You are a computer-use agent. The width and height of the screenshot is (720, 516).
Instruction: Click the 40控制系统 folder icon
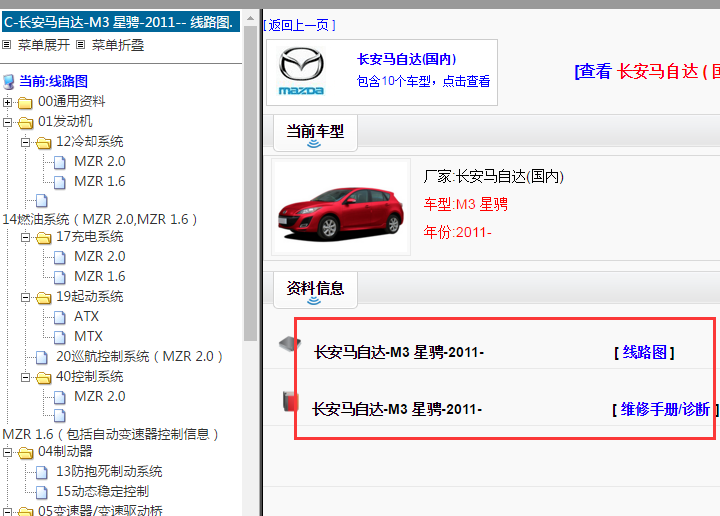(43, 377)
